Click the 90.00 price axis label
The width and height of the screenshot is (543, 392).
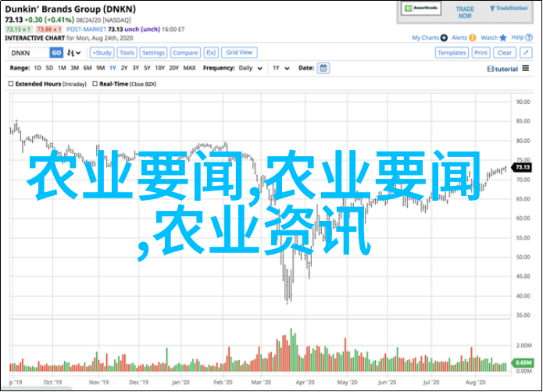523,102
